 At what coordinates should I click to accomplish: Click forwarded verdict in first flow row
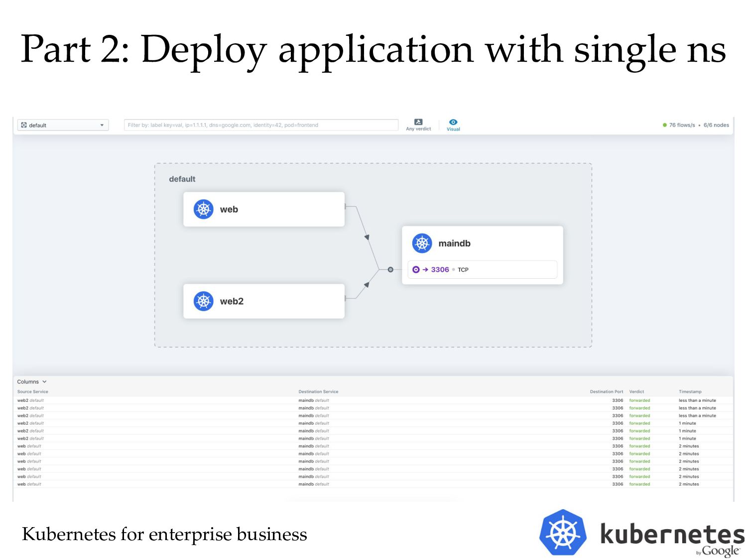click(x=639, y=400)
